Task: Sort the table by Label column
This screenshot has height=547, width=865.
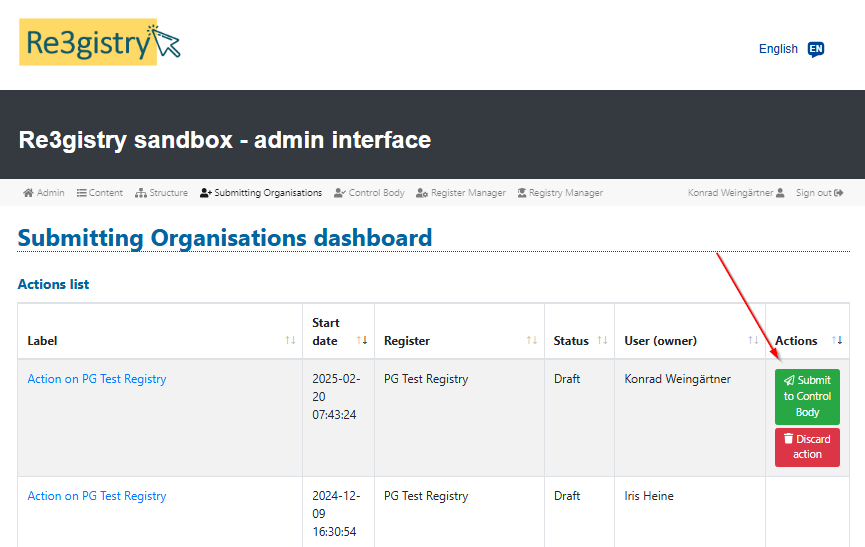Action: (x=290, y=341)
